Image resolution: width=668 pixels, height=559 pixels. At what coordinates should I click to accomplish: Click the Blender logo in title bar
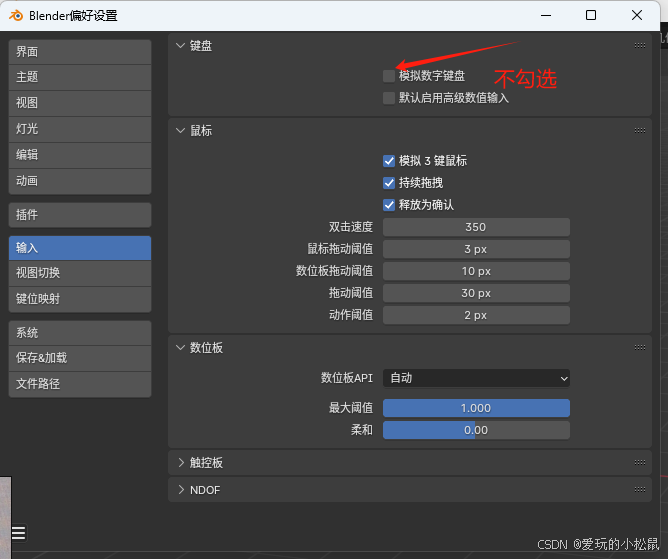click(x=16, y=15)
